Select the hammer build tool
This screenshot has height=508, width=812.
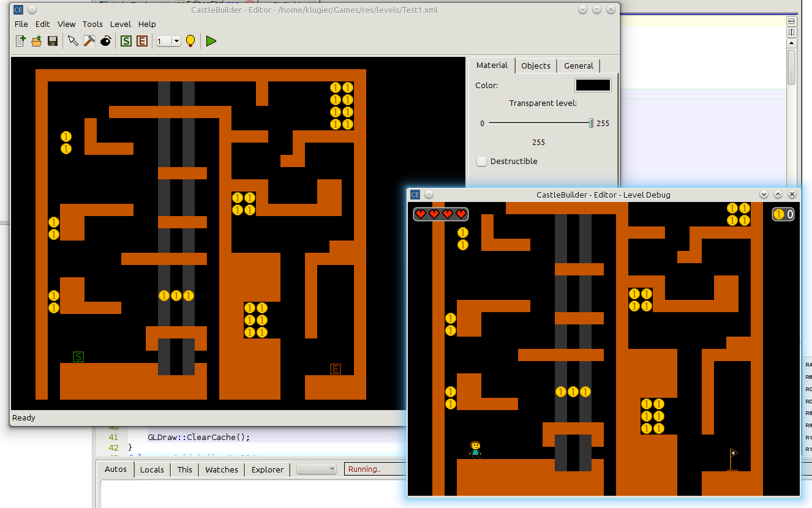coord(89,41)
